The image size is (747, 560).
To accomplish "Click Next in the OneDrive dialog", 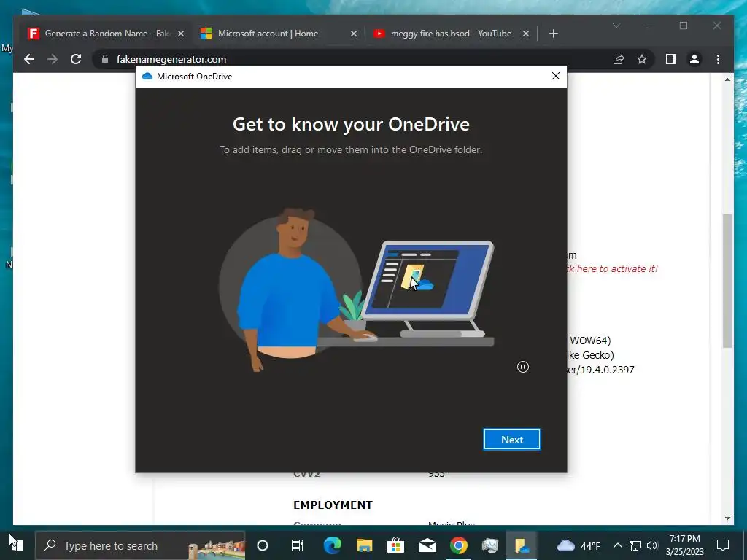I will pos(511,440).
